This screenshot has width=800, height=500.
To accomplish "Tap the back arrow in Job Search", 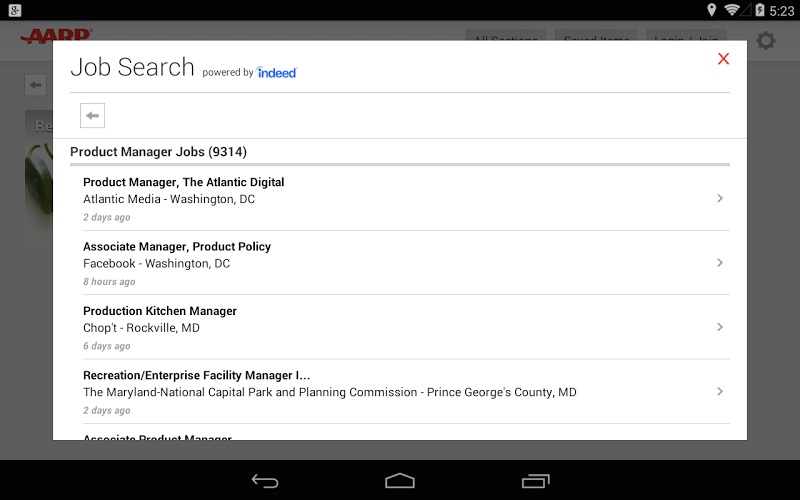I will click(x=92, y=116).
